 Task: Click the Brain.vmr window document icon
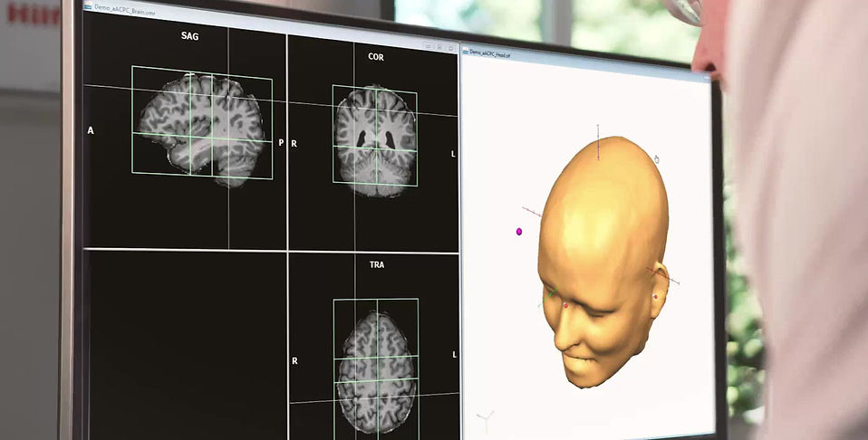[89, 6]
